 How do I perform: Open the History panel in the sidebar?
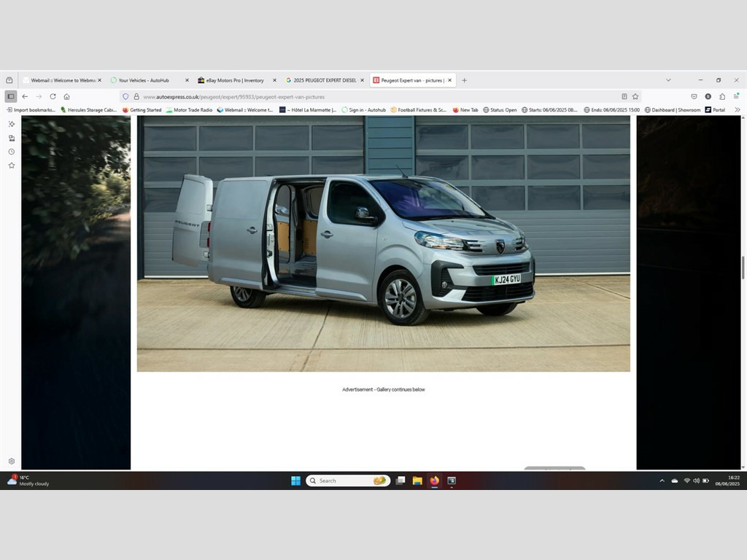(11, 152)
